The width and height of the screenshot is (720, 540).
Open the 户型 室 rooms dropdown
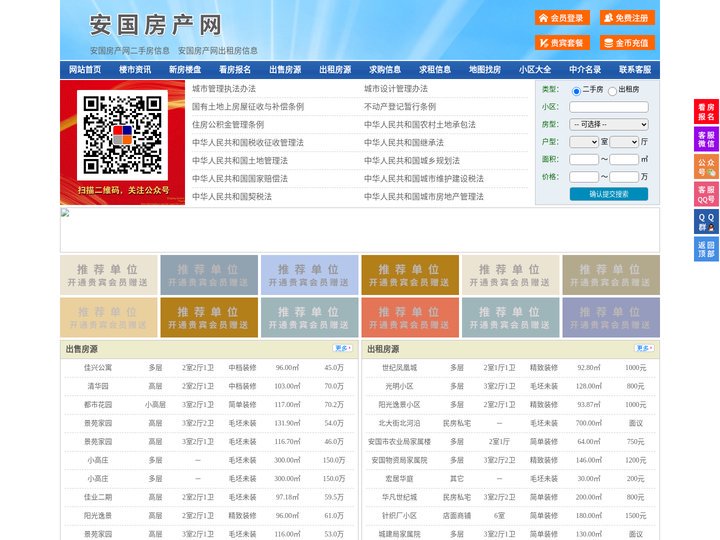click(x=584, y=142)
